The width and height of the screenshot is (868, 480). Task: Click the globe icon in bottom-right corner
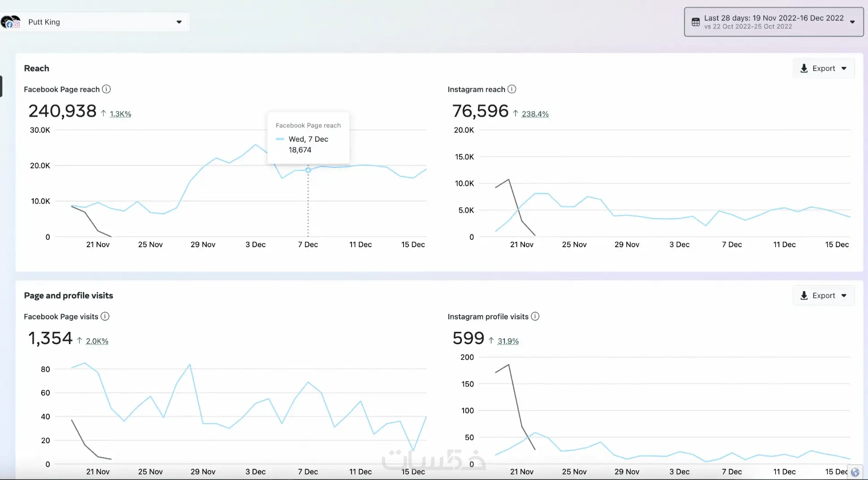tap(855, 472)
